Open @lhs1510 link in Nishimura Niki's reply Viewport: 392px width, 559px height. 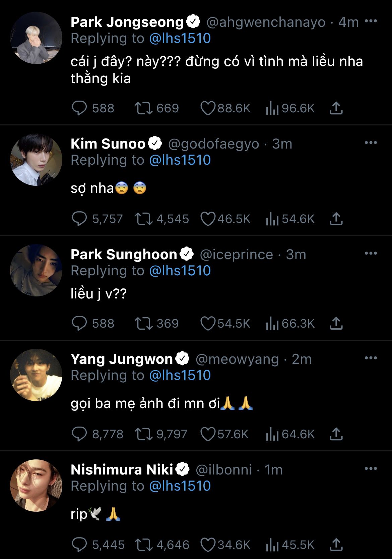[x=180, y=486]
